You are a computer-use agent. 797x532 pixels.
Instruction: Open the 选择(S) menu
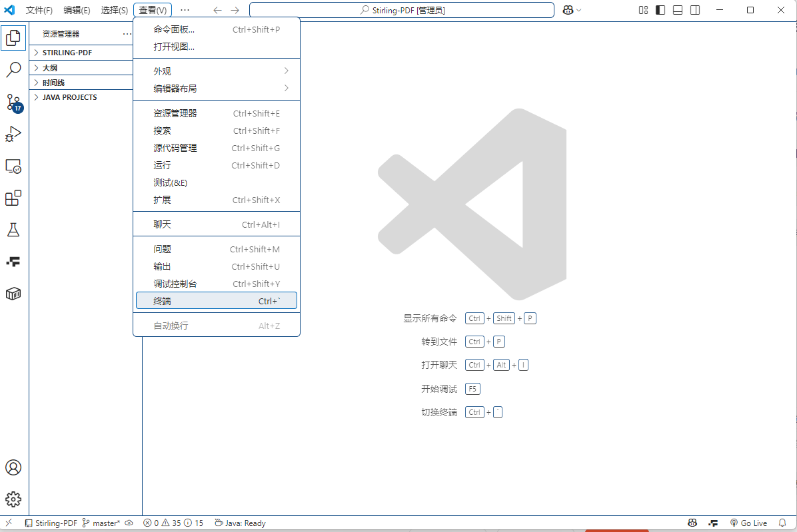pos(115,10)
